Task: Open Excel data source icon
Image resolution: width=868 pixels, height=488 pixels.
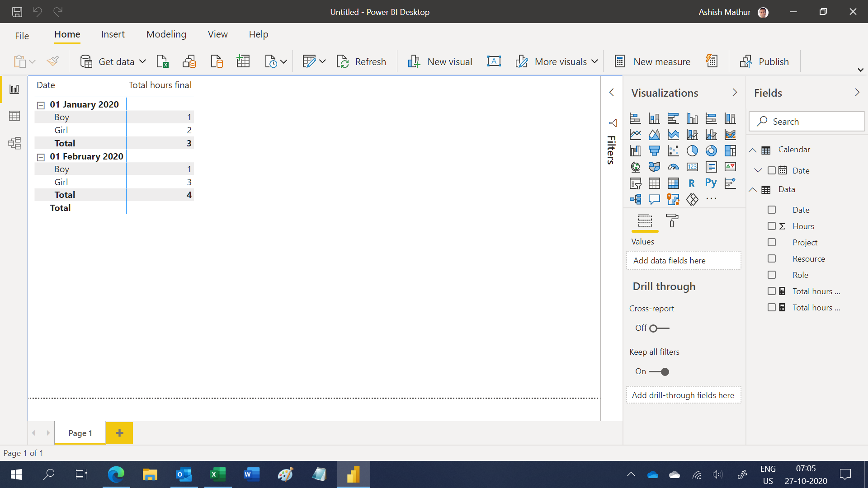Action: pyautogui.click(x=162, y=61)
